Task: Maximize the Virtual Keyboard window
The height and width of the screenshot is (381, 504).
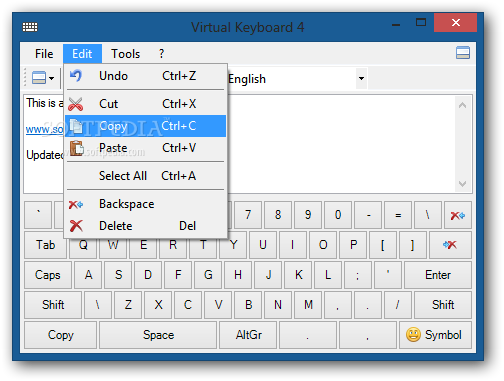Action: click(x=421, y=23)
